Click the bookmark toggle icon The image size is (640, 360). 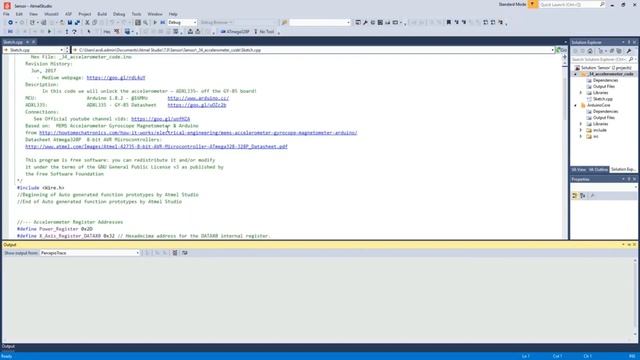point(449,22)
